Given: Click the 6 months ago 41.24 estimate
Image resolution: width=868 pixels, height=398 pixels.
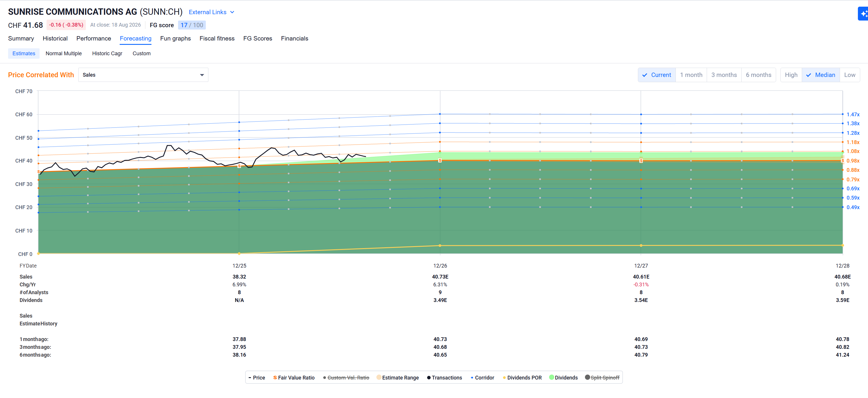Looking at the screenshot, I should (x=842, y=355).
